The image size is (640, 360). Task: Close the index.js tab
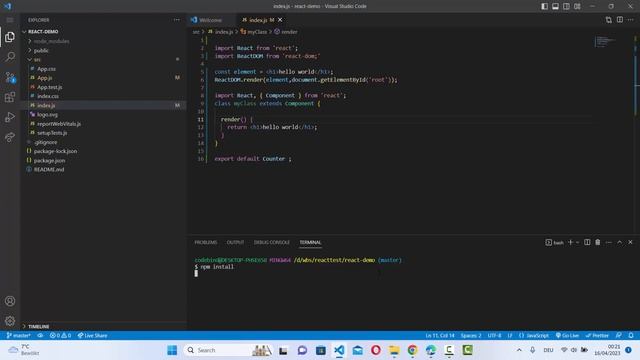280,20
